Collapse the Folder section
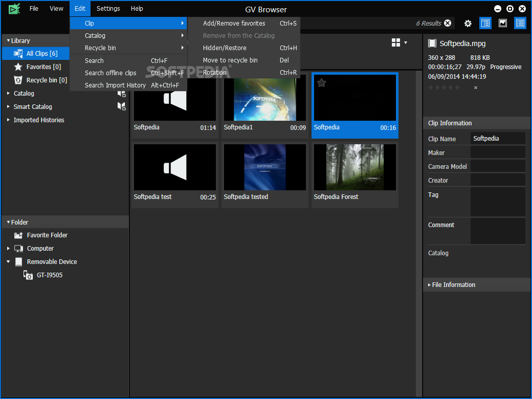The height and width of the screenshot is (399, 532). click(x=8, y=222)
